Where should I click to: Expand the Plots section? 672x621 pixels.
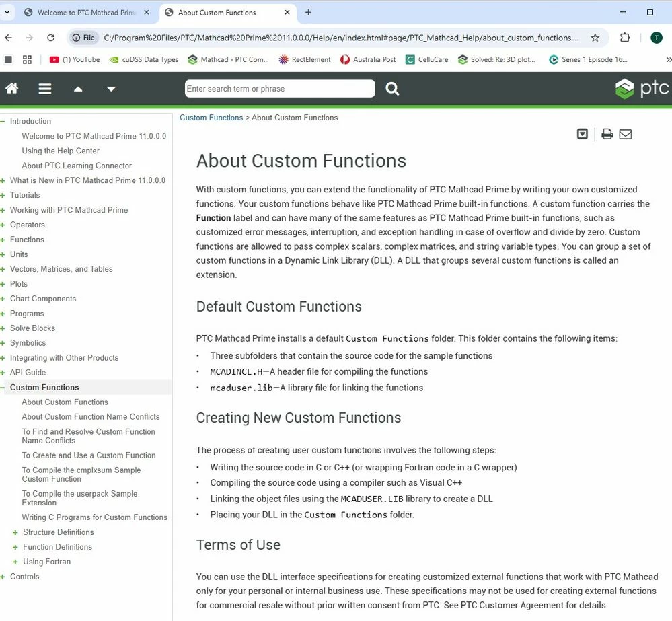pyautogui.click(x=3, y=284)
